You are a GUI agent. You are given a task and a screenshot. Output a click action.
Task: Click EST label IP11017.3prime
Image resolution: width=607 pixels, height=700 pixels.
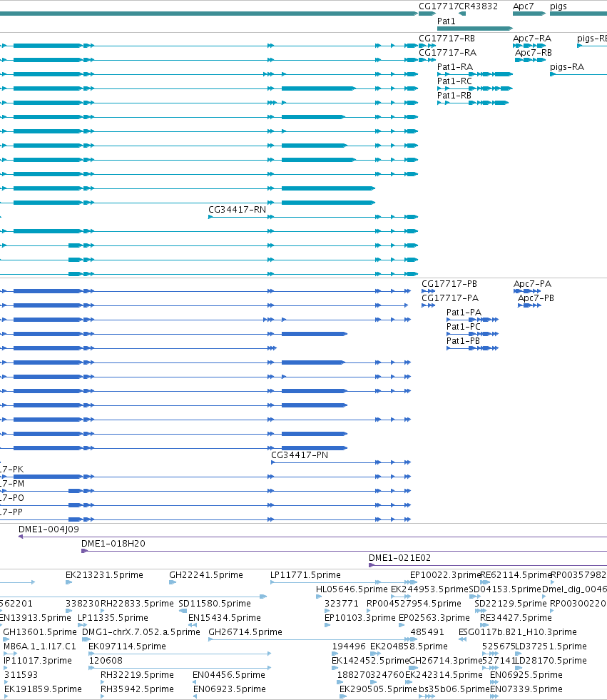click(38, 661)
